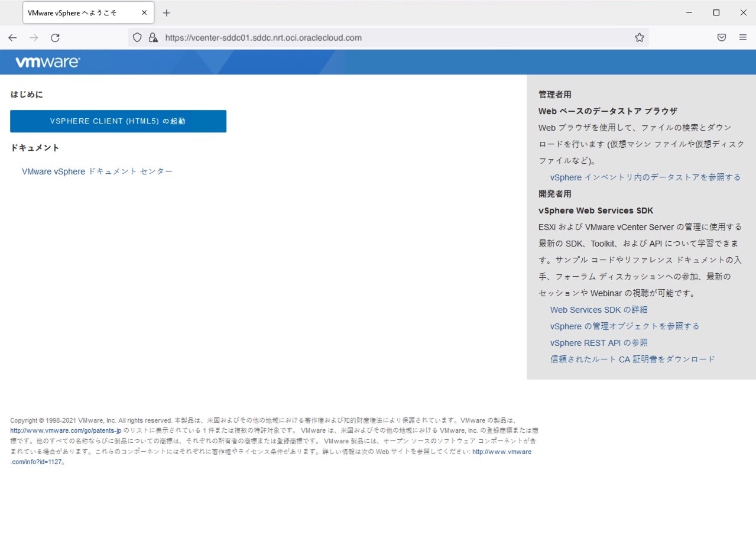The height and width of the screenshot is (551, 756).
Task: Launch VSPHERE CLIENT (HTML5)
Action: pyautogui.click(x=118, y=121)
